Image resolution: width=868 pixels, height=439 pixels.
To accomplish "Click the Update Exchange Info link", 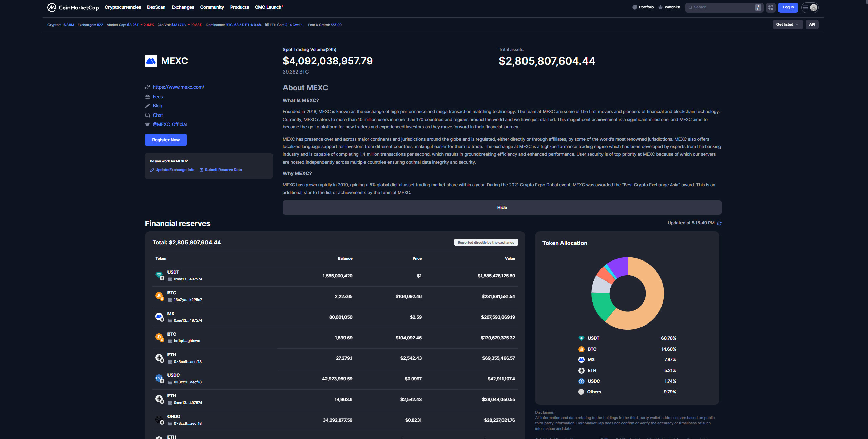I will (175, 170).
